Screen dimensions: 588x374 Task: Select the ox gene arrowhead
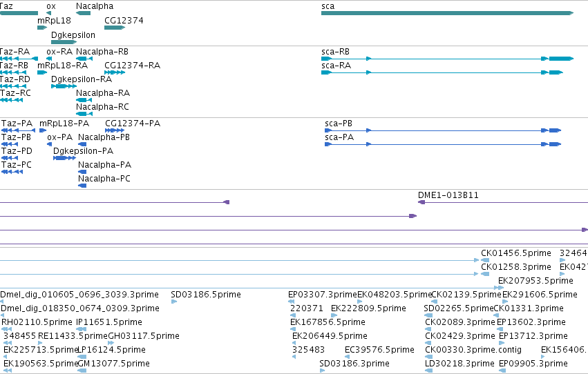click(49, 13)
